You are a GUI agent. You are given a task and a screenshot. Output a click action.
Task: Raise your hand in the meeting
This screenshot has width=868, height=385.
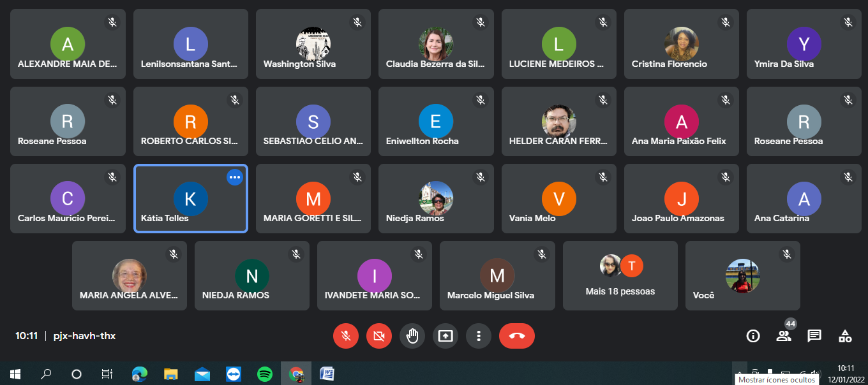(412, 336)
